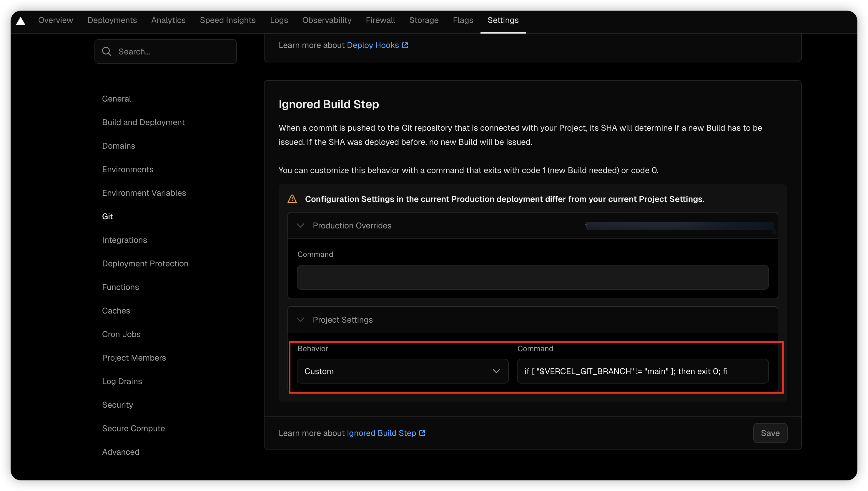This screenshot has width=868, height=491.
Task: Open Deployment Protection settings in sidebar
Action: [145, 263]
